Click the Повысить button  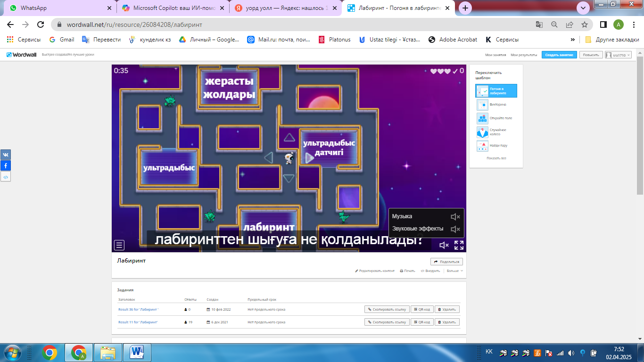click(591, 55)
